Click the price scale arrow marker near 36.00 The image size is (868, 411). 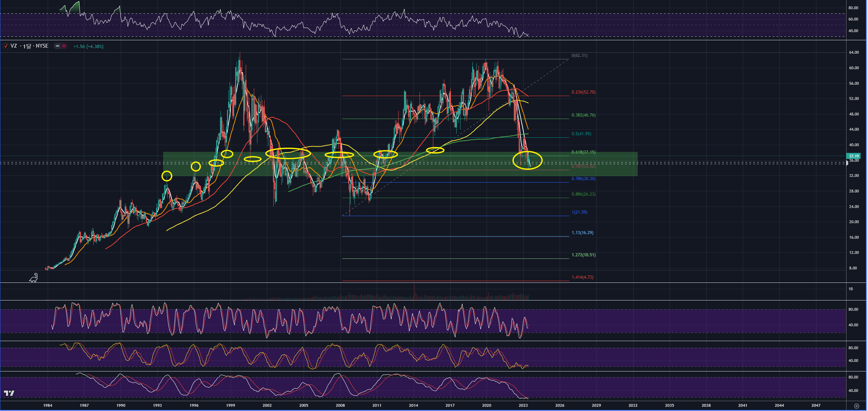[848, 163]
